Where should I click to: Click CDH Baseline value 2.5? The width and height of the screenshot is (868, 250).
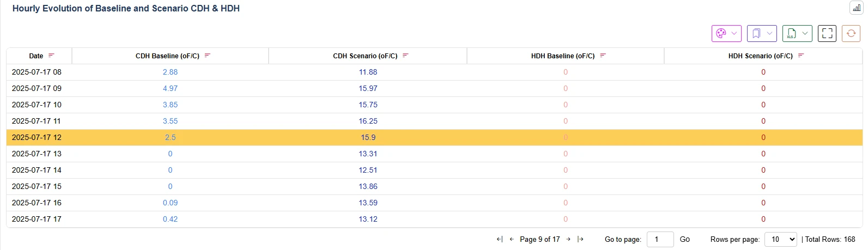(170, 137)
